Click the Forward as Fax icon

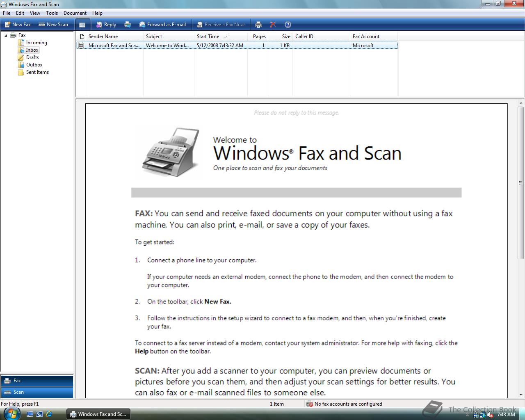[128, 25]
